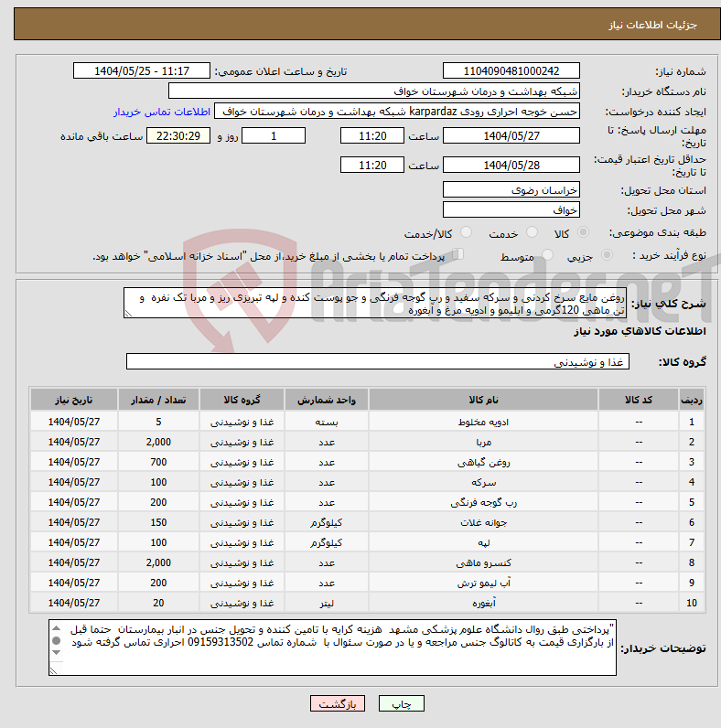Viewport: 721px width, 728px height.
Task: Click the price validity time 11:20 field
Action: [372, 165]
